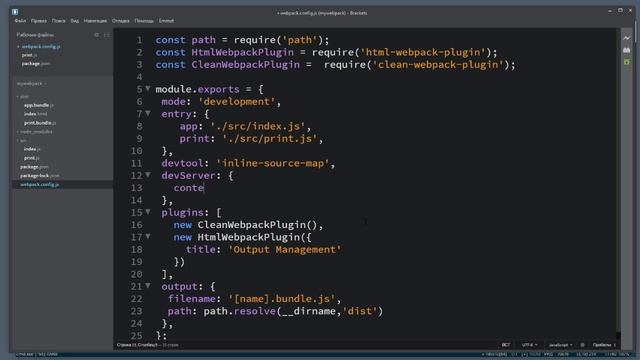Open app.bundle.js in dist folder
Screen dimensions: 640x360
tap(39, 105)
